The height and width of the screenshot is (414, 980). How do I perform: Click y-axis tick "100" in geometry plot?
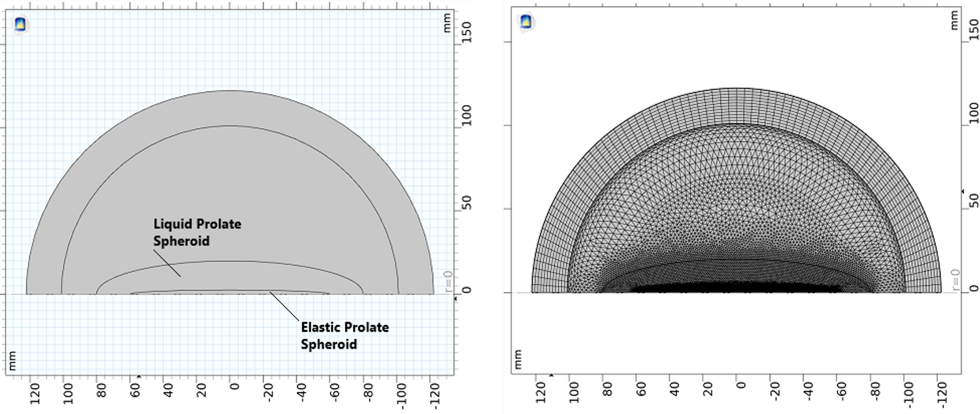(x=466, y=115)
